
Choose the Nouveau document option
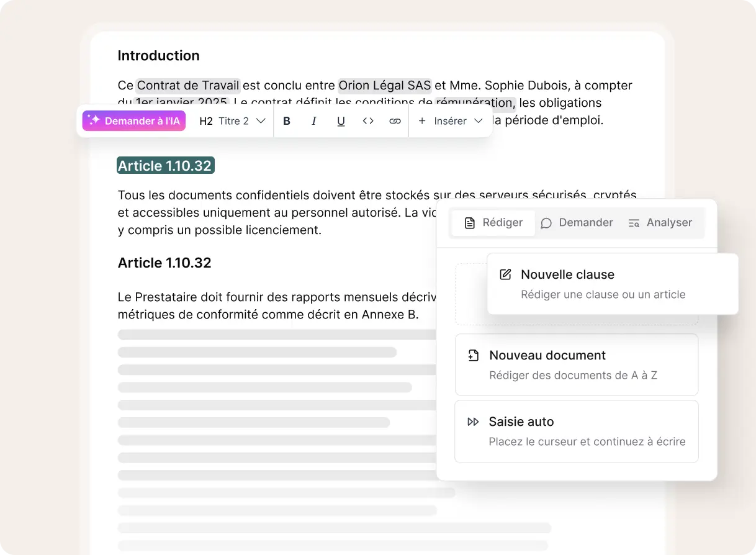577,364
